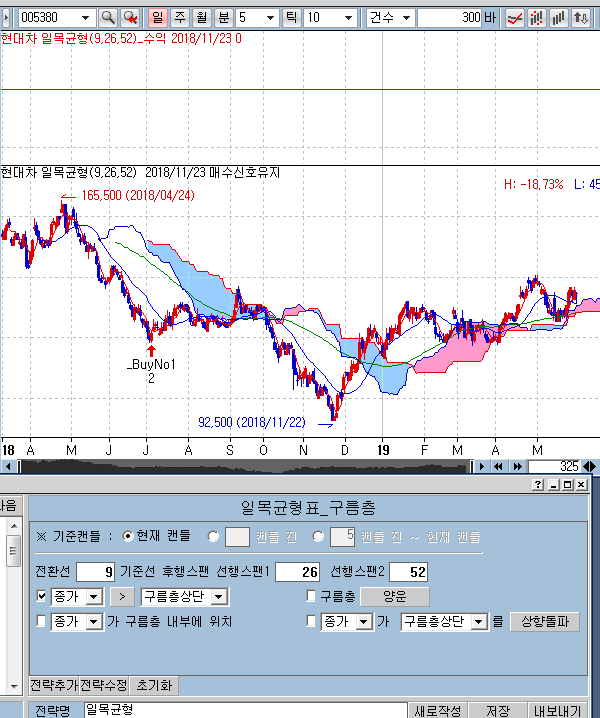Open the stock code 005380 dropdown

83,18
